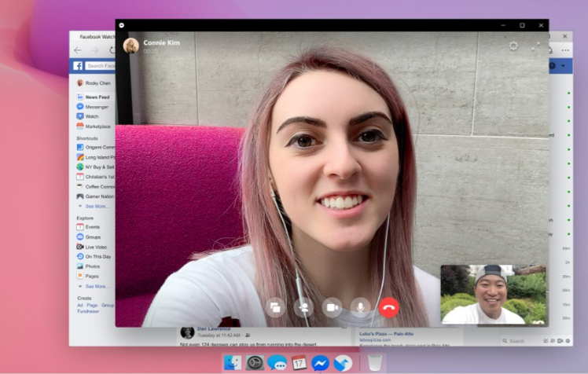Open the Christian's 1st shortcut

pos(96,177)
